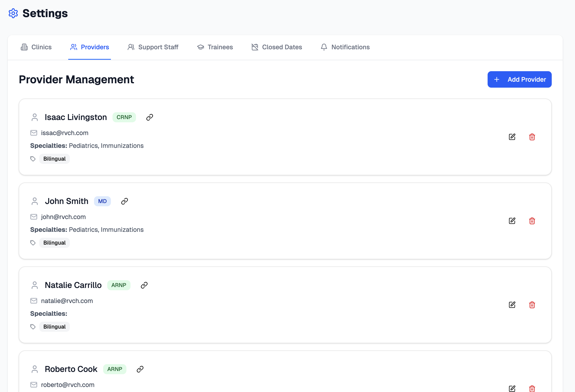Click link icon beside Isaac Livingston

(150, 117)
